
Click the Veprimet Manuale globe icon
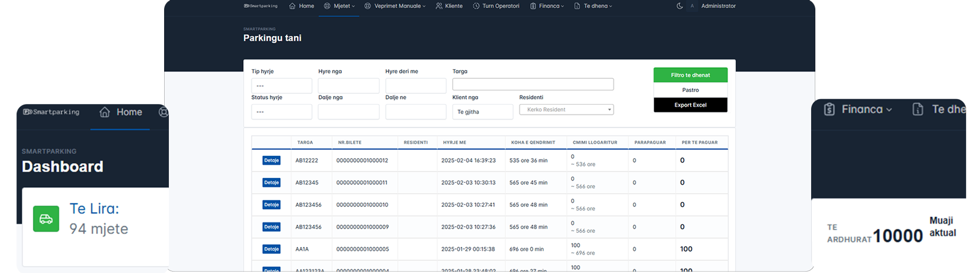[x=368, y=6]
